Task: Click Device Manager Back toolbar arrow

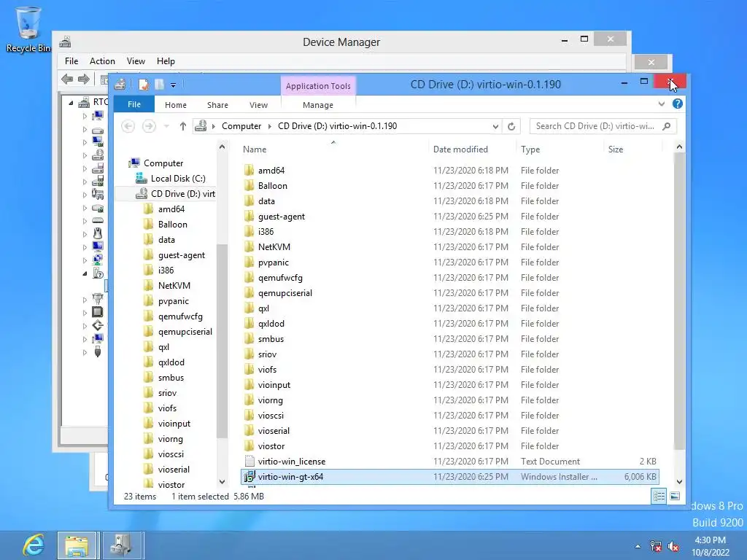Action: click(67, 79)
